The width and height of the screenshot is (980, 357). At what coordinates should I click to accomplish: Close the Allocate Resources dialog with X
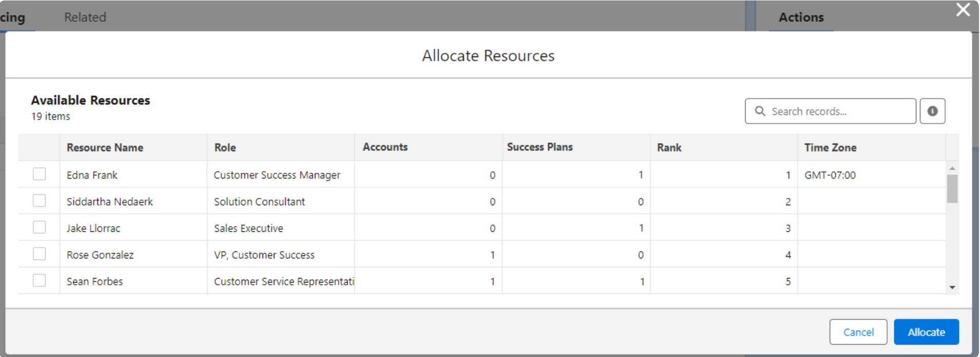pos(963,10)
